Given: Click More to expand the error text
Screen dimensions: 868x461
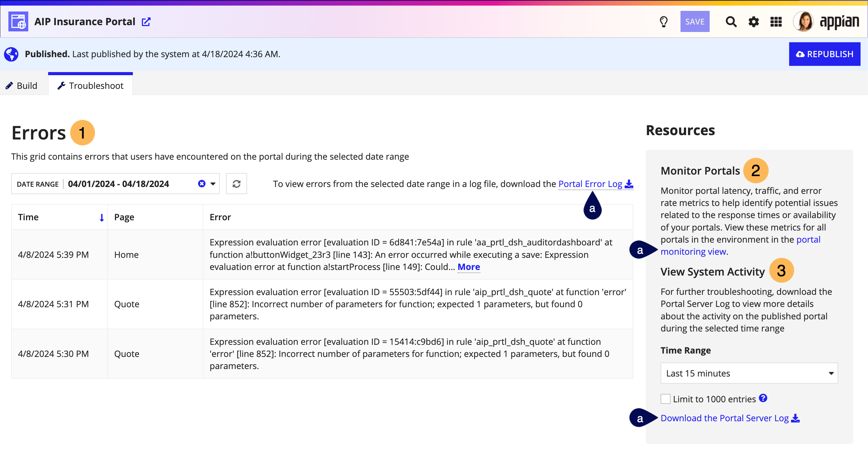Looking at the screenshot, I should [x=469, y=267].
